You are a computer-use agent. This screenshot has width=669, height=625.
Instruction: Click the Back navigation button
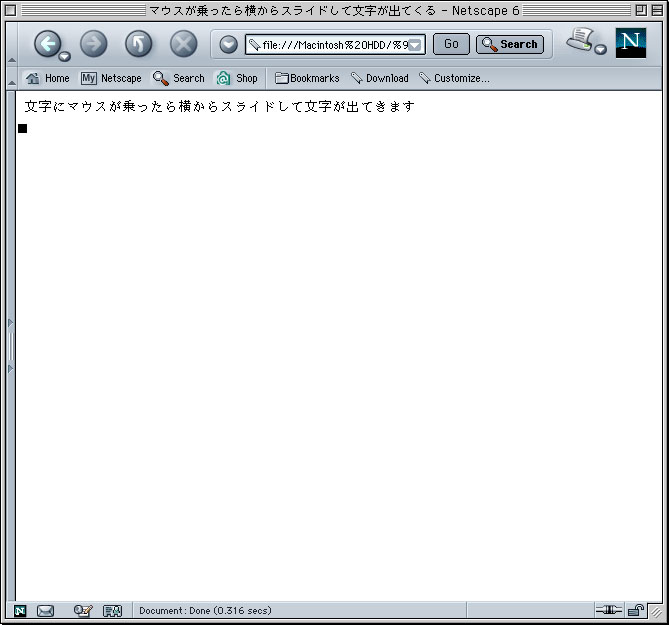47,44
